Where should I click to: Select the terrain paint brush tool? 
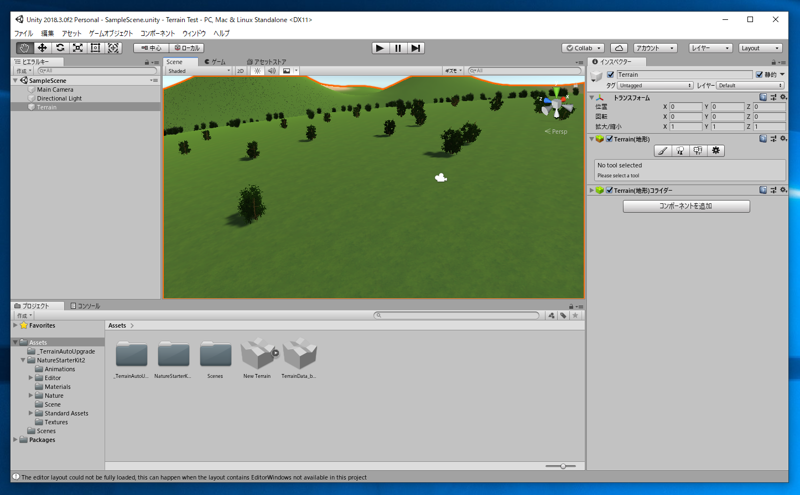662,151
